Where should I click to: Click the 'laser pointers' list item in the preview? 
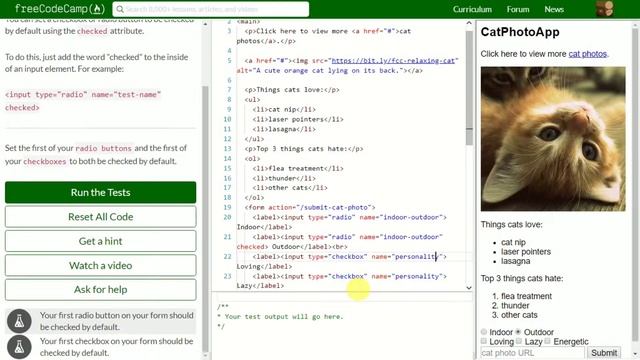coord(526,252)
